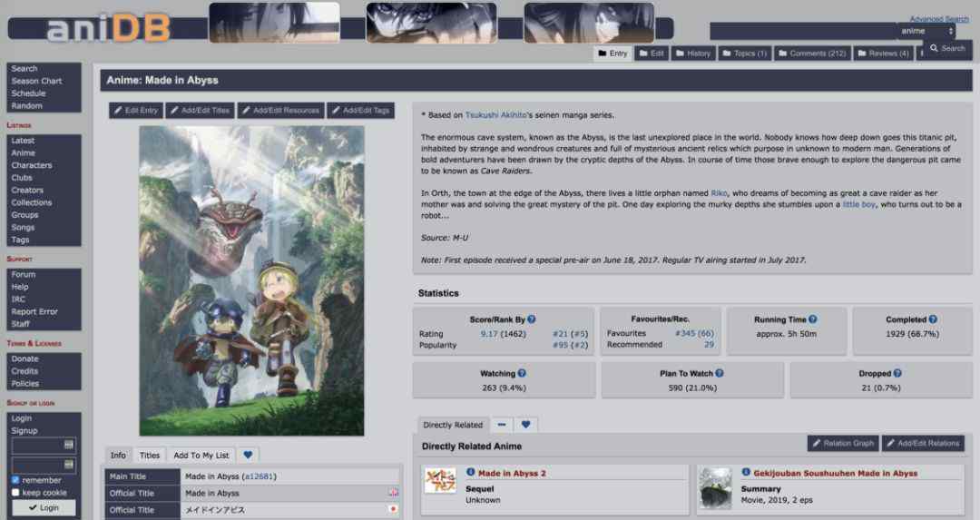Viewport: 980px width, 520px height.
Task: Click the Gekijouban Soushuuhen movie thumbnail
Action: coord(715,488)
